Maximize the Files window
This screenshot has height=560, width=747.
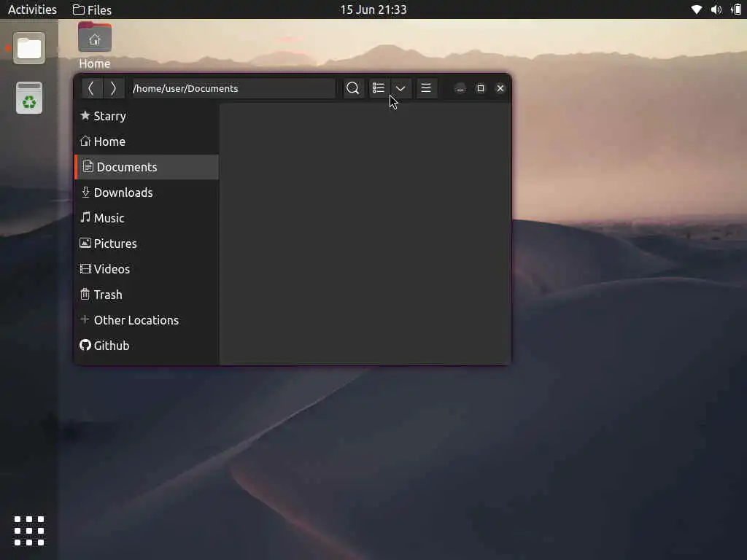pos(480,88)
